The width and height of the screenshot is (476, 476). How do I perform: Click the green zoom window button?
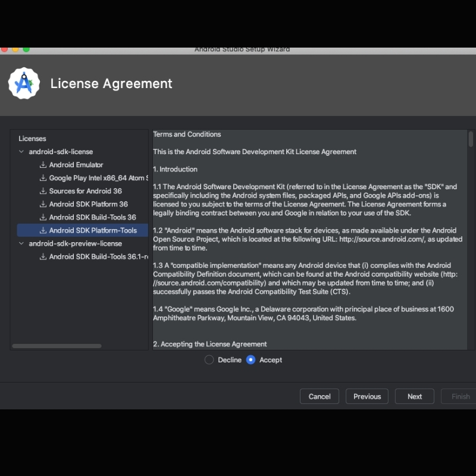tap(26, 49)
